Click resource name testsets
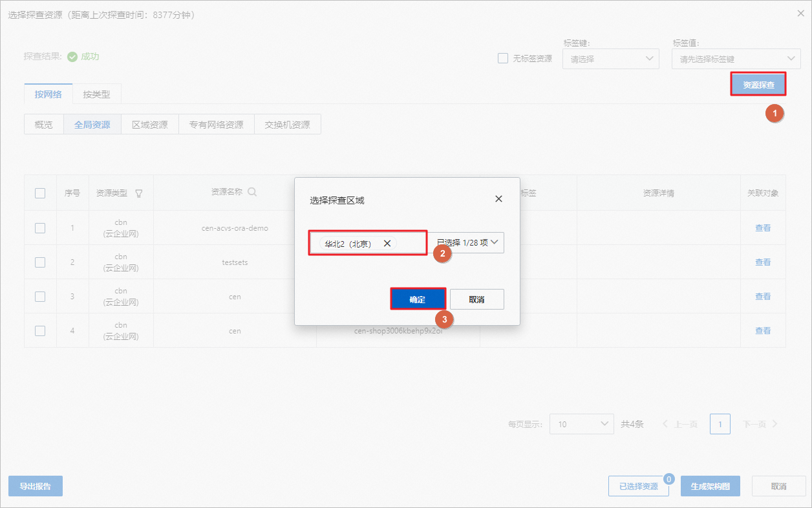 tap(235, 262)
